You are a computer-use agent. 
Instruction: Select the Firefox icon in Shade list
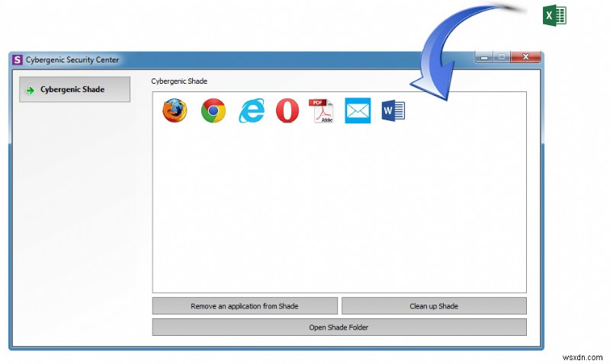tap(175, 110)
